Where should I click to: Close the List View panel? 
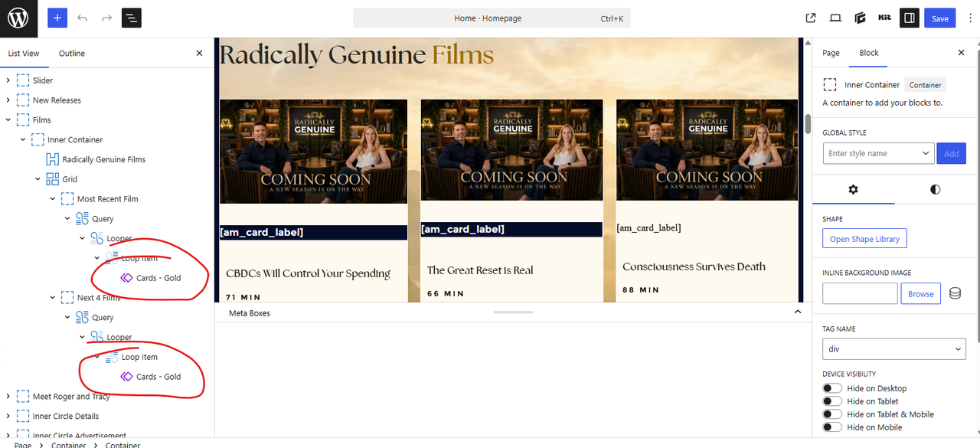tap(199, 54)
